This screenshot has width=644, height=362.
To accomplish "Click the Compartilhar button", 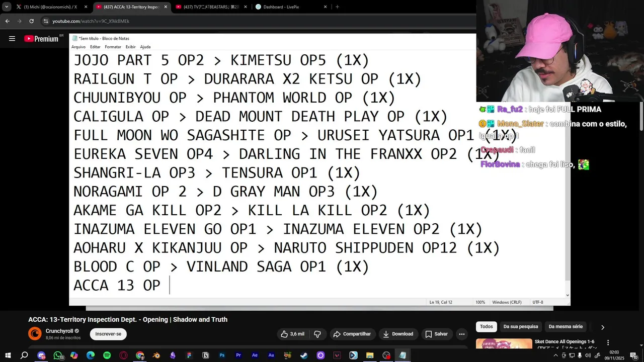I will point(352,334).
